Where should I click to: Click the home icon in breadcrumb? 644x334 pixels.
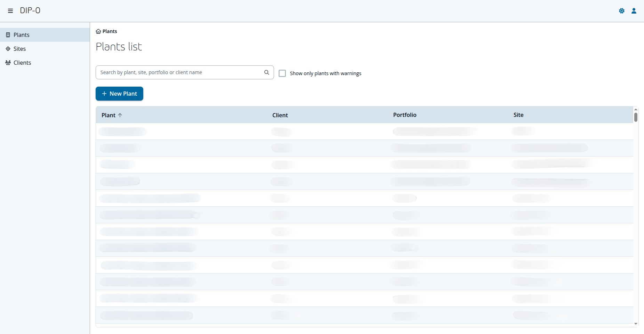[x=98, y=31]
